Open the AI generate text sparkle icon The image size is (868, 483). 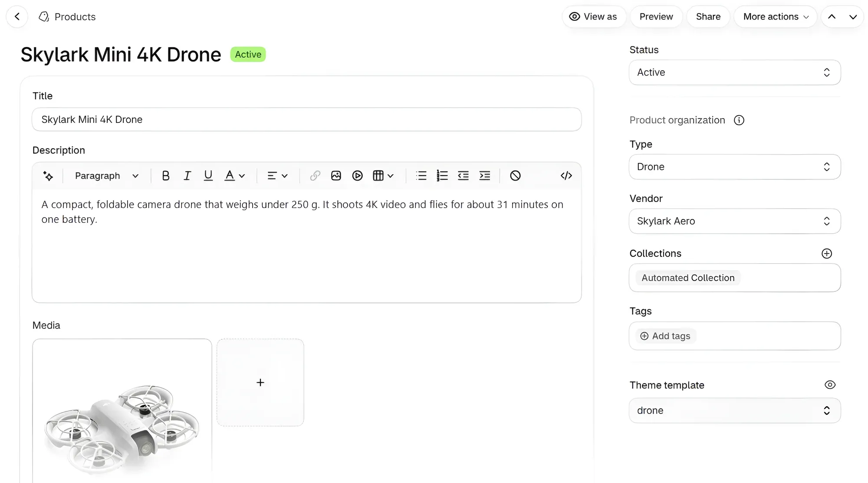coord(48,176)
